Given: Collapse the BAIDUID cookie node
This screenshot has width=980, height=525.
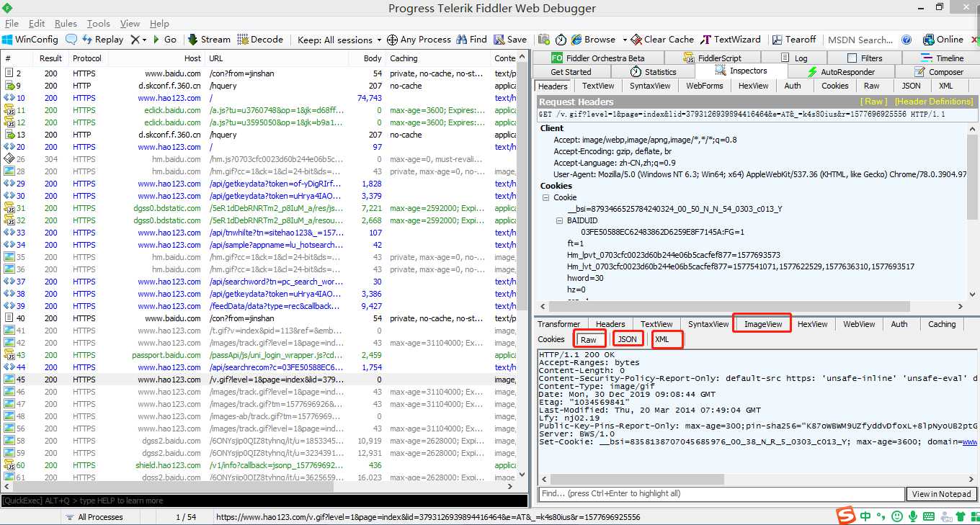Looking at the screenshot, I should coord(560,220).
